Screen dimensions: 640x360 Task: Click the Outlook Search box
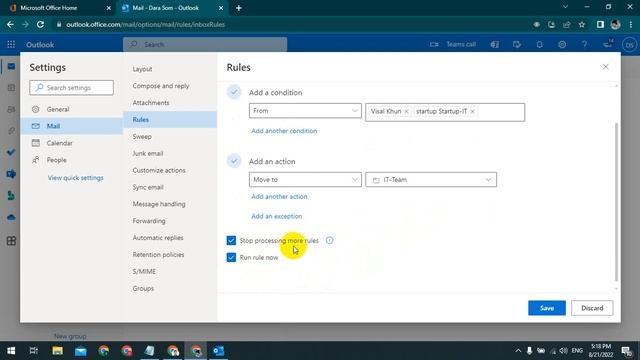[205, 44]
